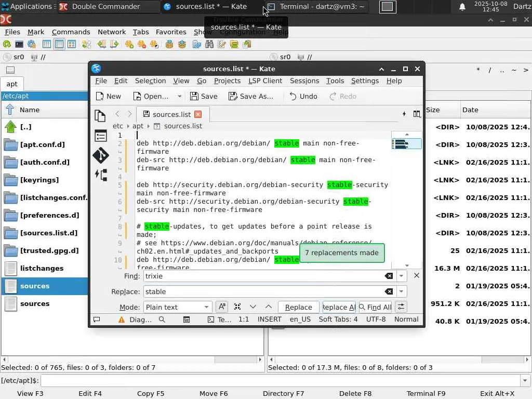Click the forward navigation arrow in Kate tab bar
532x399 pixels.
coord(129,114)
